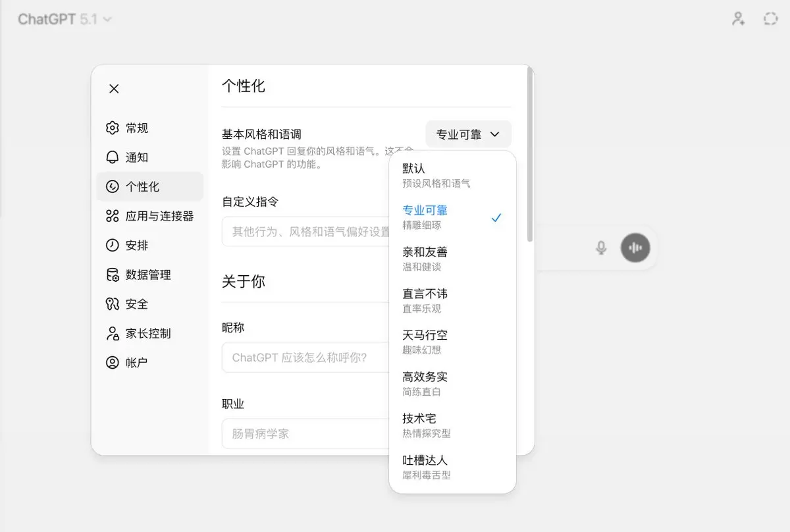Image resolution: width=790 pixels, height=532 pixels.
Task: Start voice mode with waveform button
Action: click(635, 248)
